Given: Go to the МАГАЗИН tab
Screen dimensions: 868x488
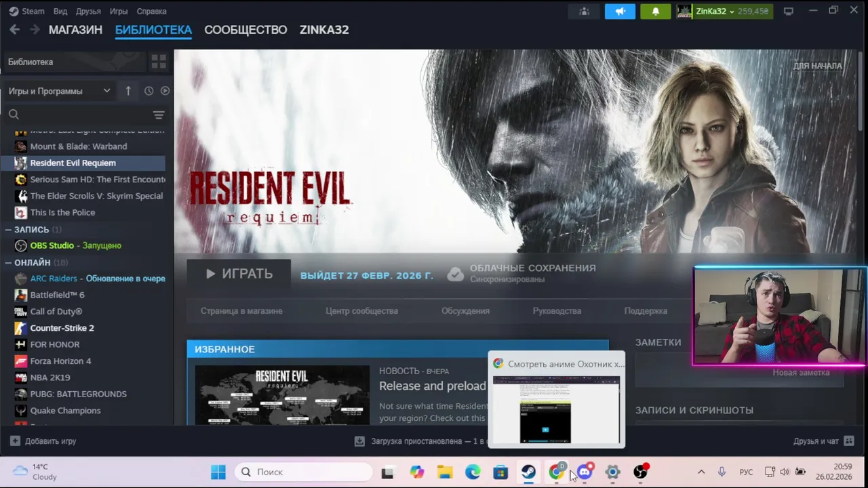Looking at the screenshot, I should click(75, 30).
